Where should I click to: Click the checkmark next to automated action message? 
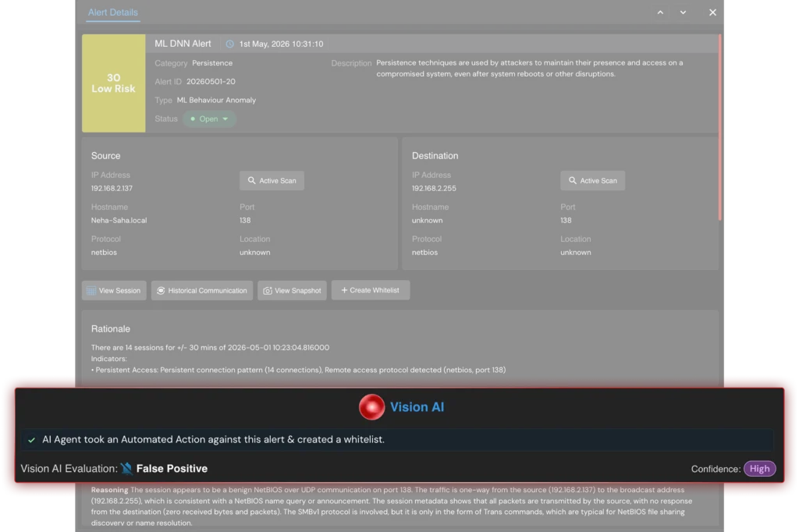click(x=31, y=440)
